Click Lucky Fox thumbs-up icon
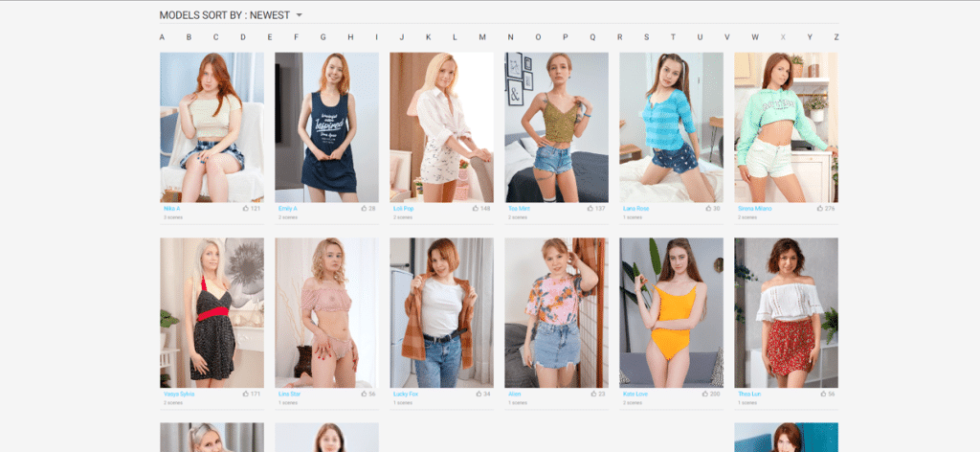 tap(479, 394)
